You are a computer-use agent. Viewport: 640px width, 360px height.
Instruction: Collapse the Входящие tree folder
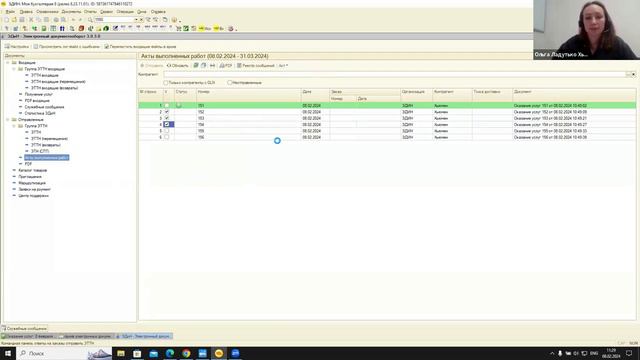pos(7,63)
